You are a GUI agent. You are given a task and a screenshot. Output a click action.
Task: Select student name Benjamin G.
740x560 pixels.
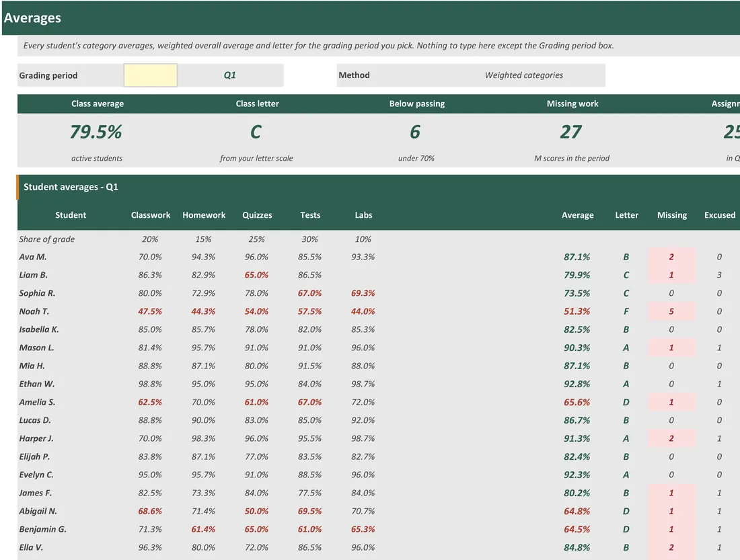coord(42,529)
